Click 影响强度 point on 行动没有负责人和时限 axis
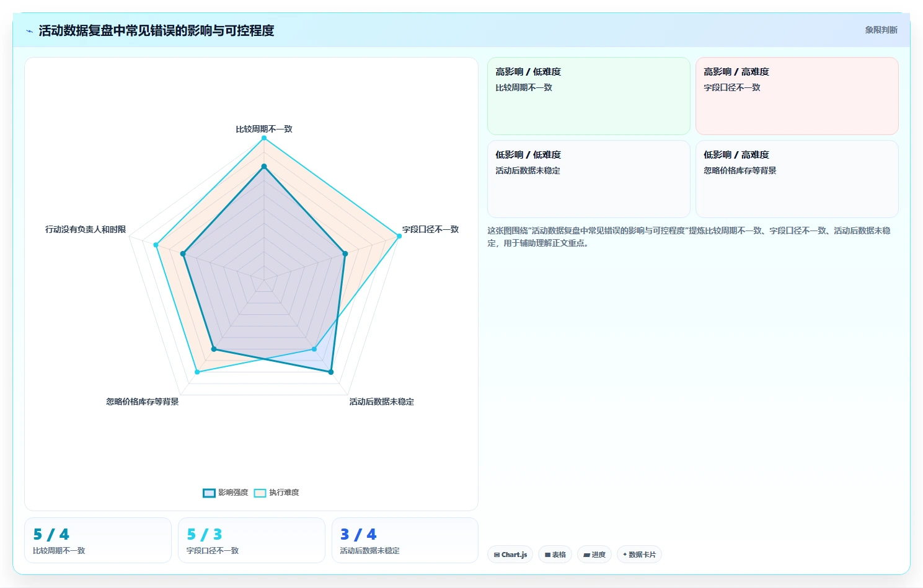This screenshot has height=588, width=923. (183, 253)
